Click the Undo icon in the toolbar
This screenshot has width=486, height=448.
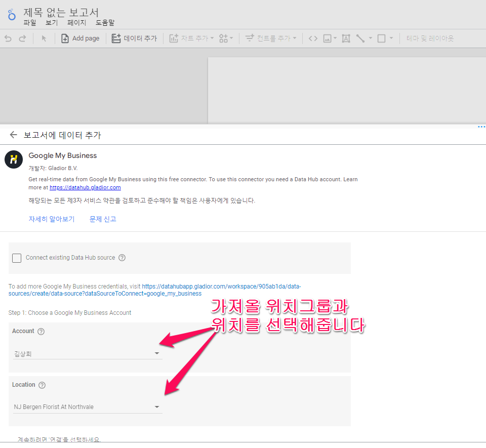click(7, 38)
